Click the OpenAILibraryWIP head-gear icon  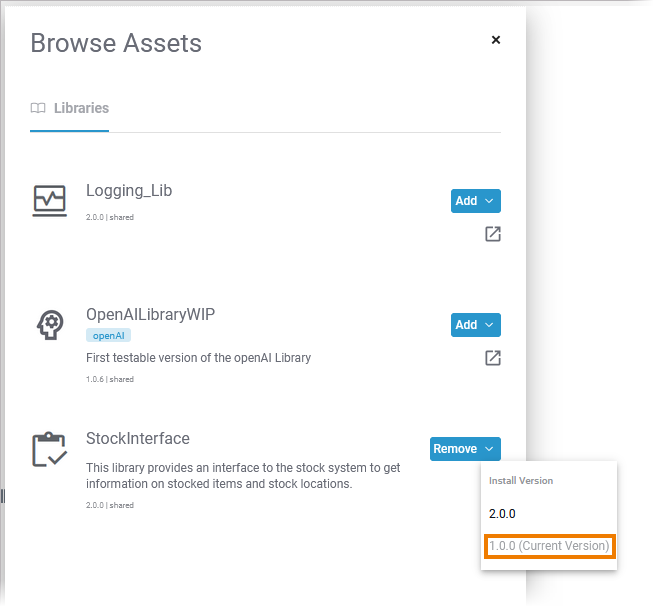point(49,325)
